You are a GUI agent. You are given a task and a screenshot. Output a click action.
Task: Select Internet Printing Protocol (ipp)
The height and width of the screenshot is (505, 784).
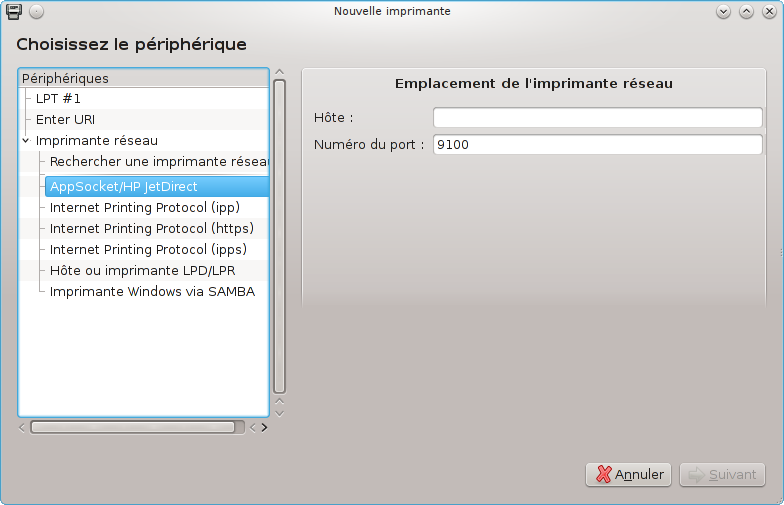[x=144, y=208]
